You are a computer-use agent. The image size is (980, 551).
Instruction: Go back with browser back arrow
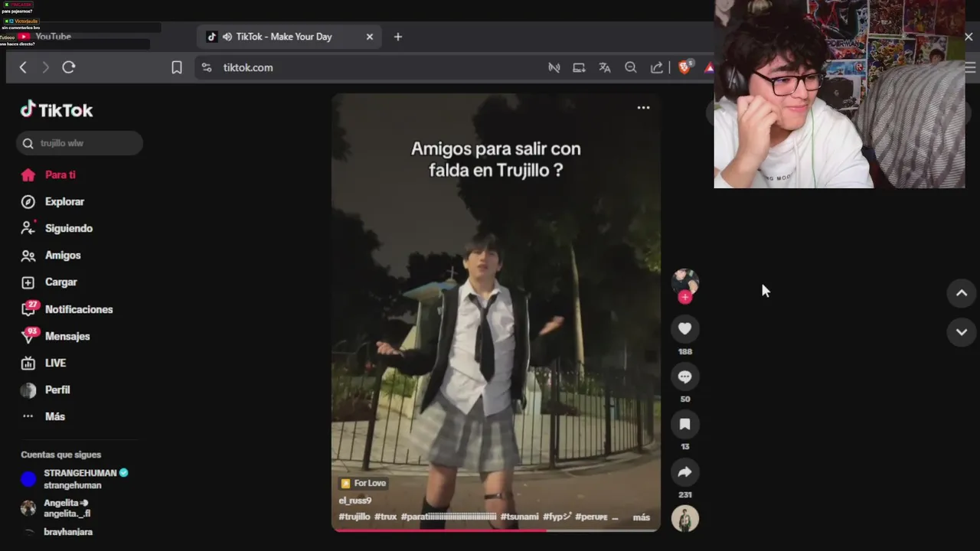click(x=23, y=67)
